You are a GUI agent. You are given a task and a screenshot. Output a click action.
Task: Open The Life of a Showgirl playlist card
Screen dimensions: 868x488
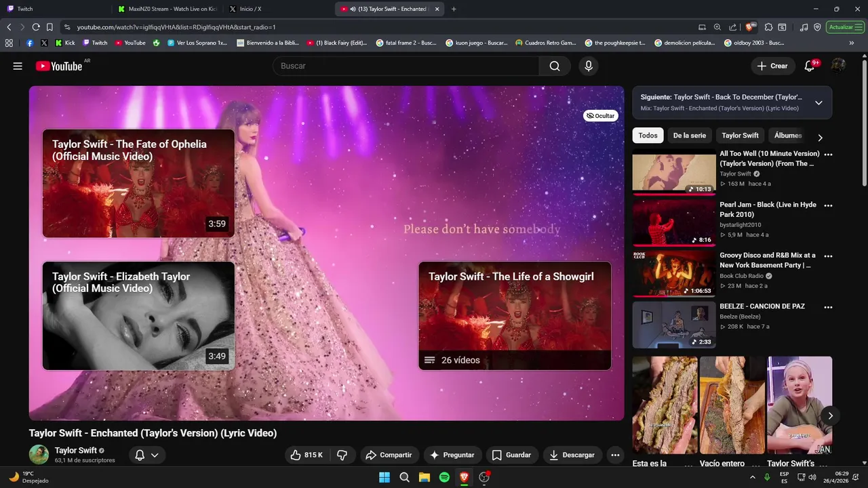coord(515,316)
